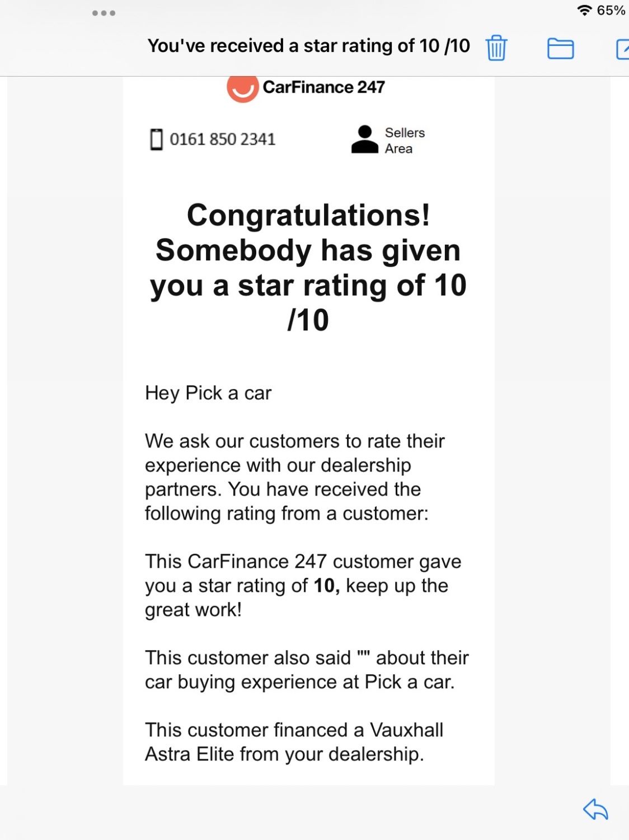The width and height of the screenshot is (629, 840).
Task: Tap the 65% battery indicator
Action: (x=611, y=10)
